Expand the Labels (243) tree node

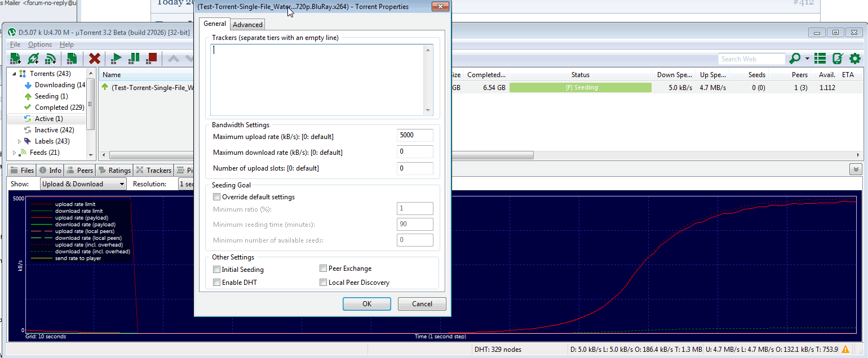tap(20, 141)
